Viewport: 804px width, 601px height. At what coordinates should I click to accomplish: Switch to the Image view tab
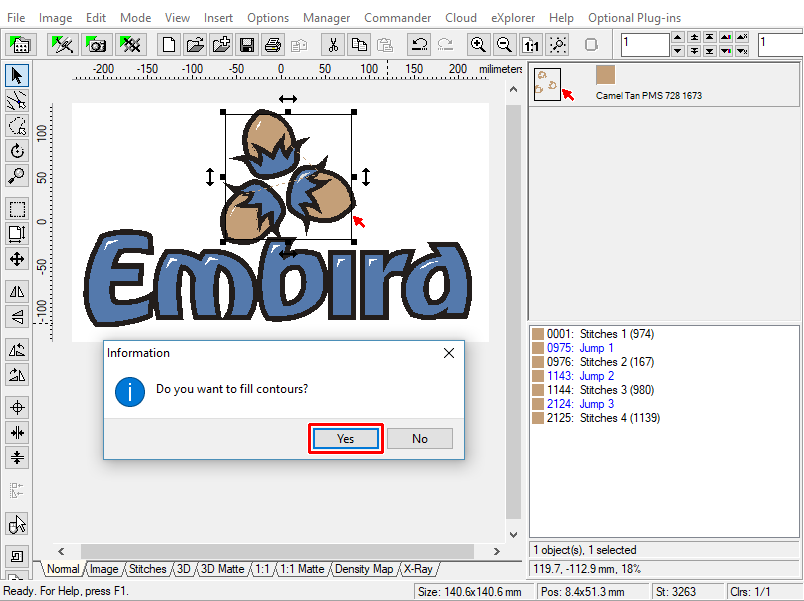(104, 569)
